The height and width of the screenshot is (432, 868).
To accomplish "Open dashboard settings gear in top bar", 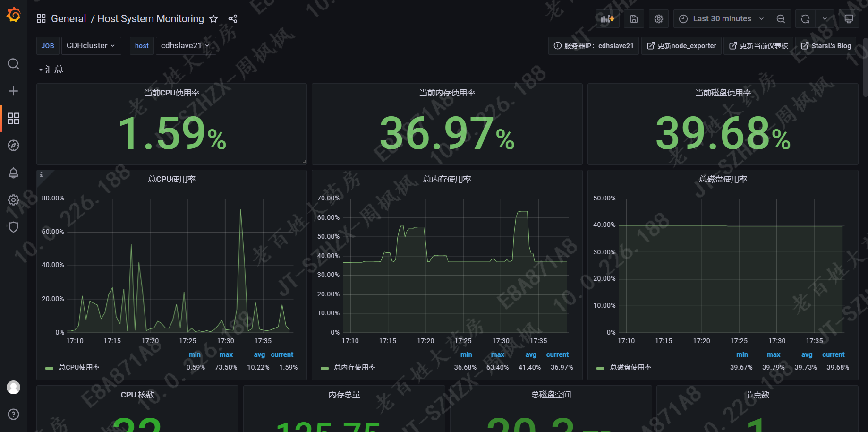I will [x=659, y=19].
